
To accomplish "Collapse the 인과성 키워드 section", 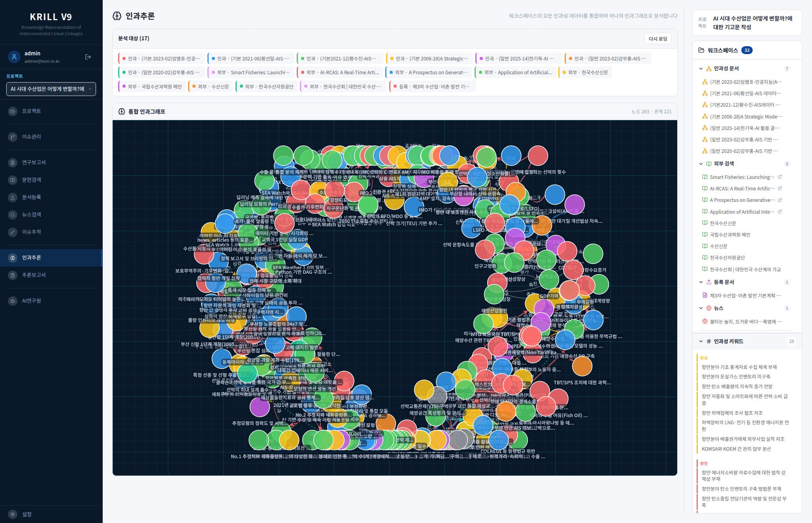I will (701, 341).
